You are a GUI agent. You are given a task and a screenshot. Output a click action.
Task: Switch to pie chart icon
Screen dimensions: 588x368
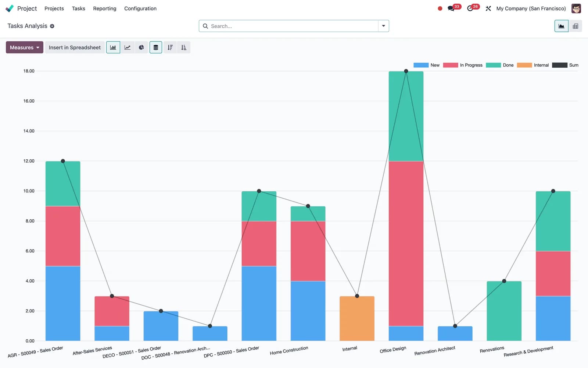pyautogui.click(x=141, y=47)
